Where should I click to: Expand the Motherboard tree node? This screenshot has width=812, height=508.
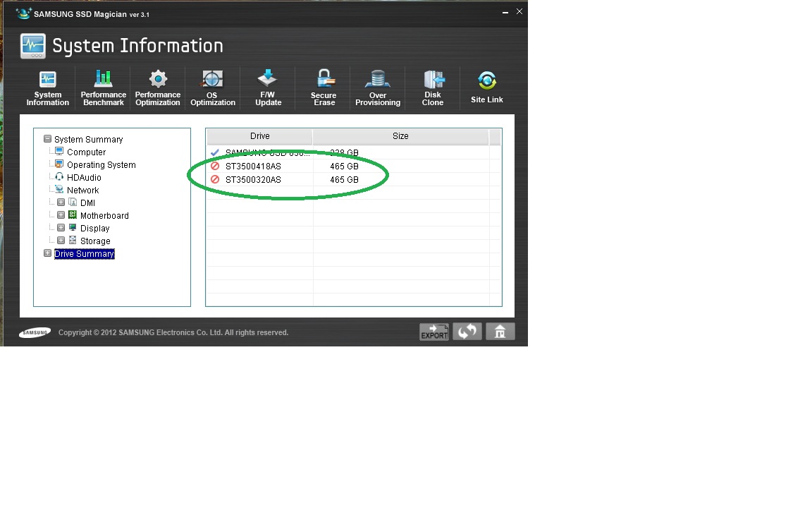tap(61, 215)
